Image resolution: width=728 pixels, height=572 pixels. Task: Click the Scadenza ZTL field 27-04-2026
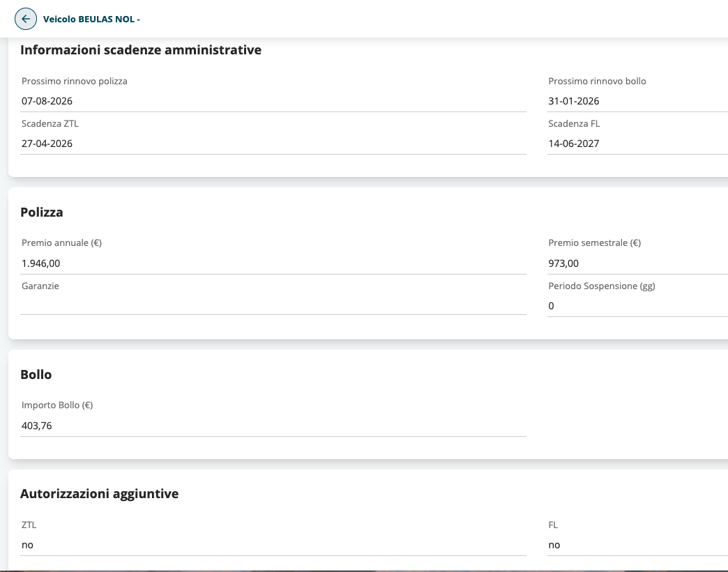point(273,144)
